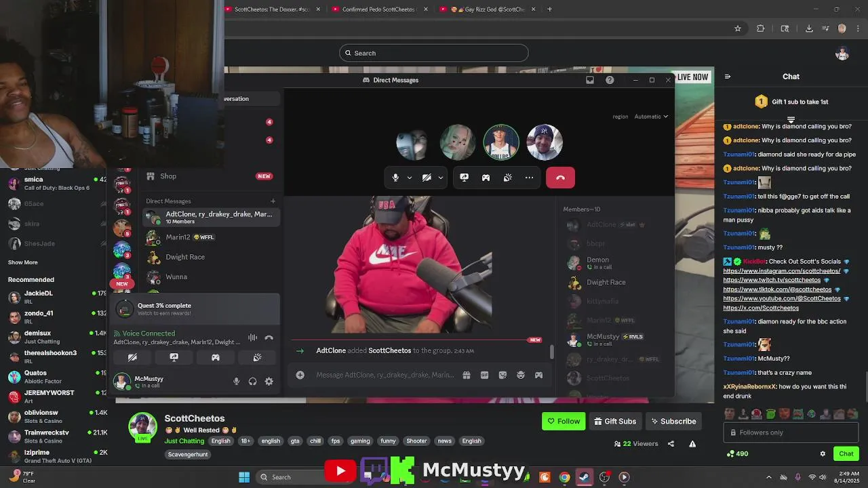Bookmark this page with star icon

738,28
